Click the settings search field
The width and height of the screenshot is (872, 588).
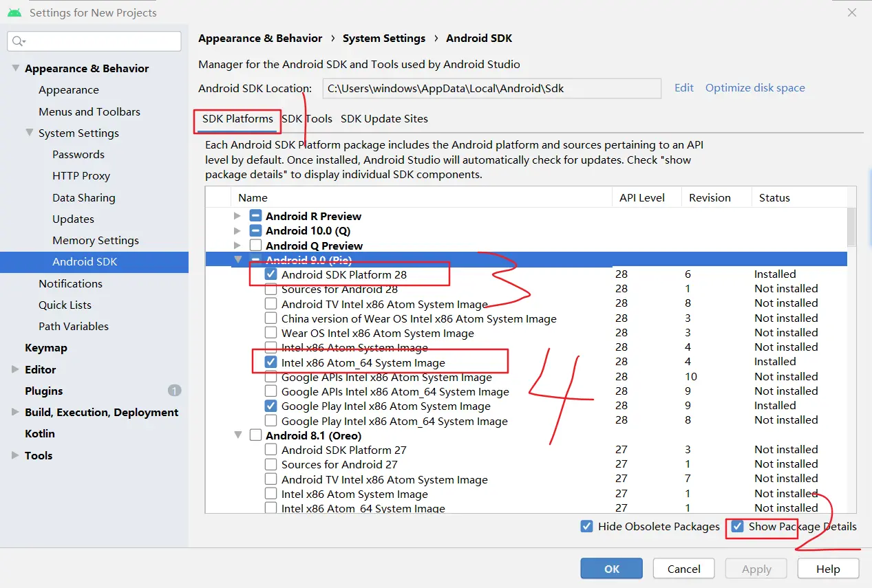pos(94,41)
